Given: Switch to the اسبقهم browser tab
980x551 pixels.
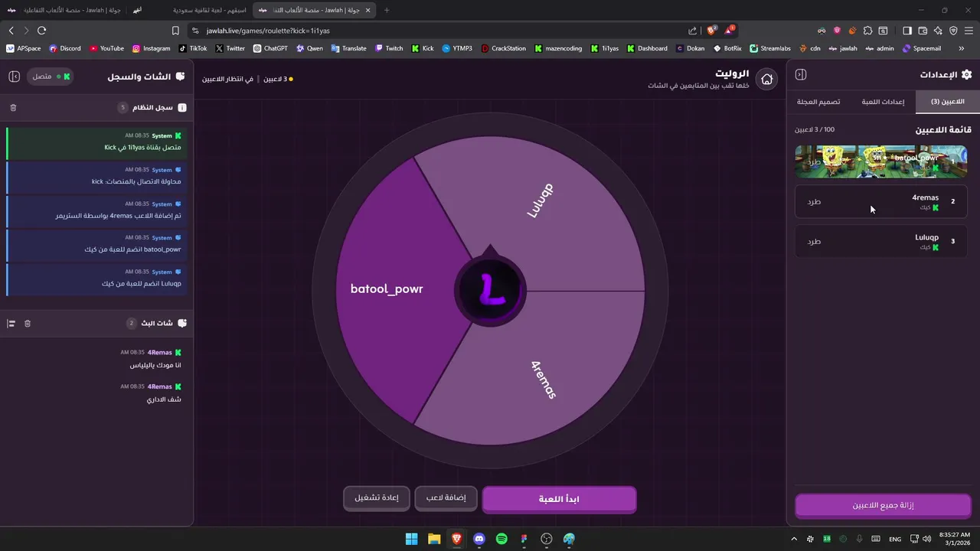Looking at the screenshot, I should [191, 10].
